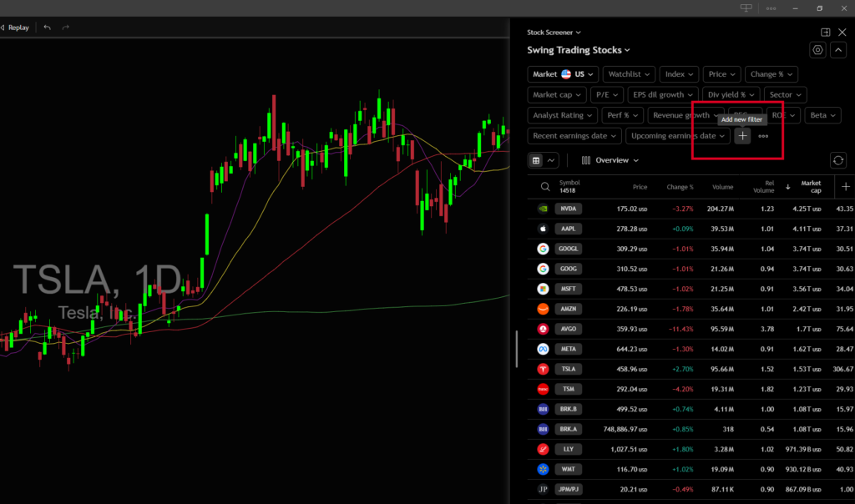Viewport: 855px width, 504px height.
Task: Open the Watchlist filter
Action: [629, 74]
